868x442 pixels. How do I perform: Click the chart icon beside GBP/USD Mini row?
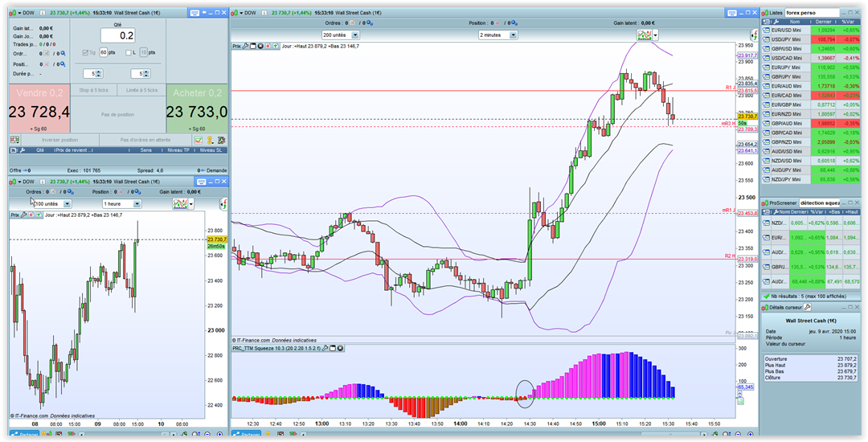(766, 49)
